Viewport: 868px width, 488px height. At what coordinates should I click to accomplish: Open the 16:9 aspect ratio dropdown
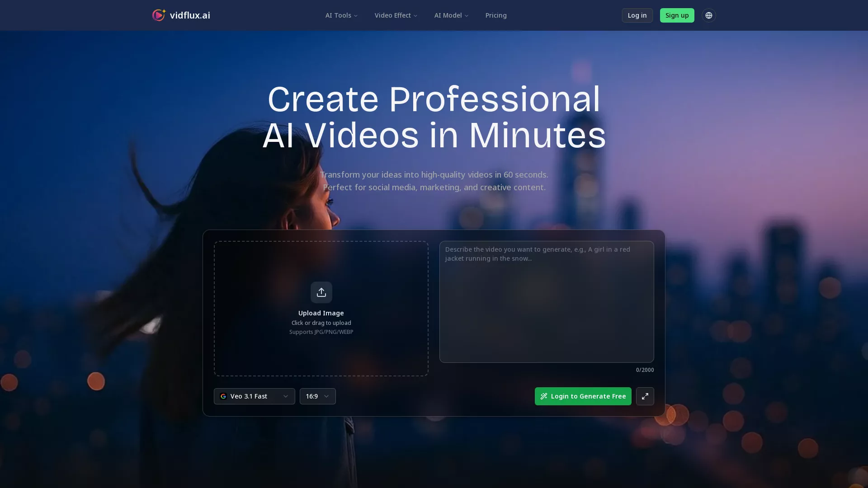pyautogui.click(x=317, y=396)
